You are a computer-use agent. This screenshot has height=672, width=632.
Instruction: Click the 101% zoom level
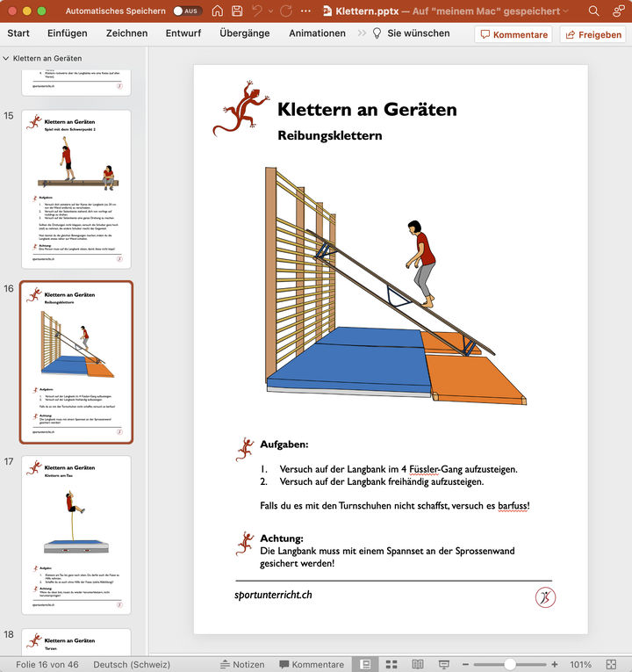pyautogui.click(x=580, y=665)
